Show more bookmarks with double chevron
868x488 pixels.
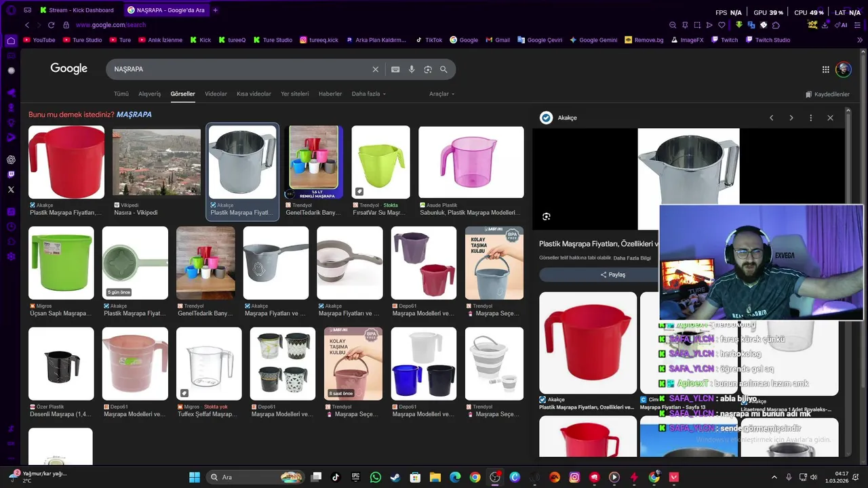pos(860,40)
